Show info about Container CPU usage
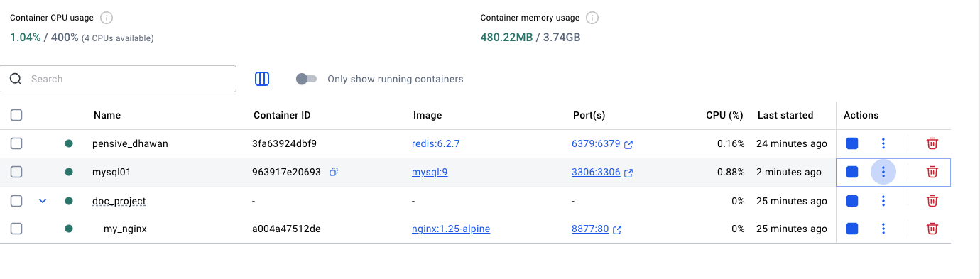The height and width of the screenshot is (279, 980). pyautogui.click(x=107, y=18)
